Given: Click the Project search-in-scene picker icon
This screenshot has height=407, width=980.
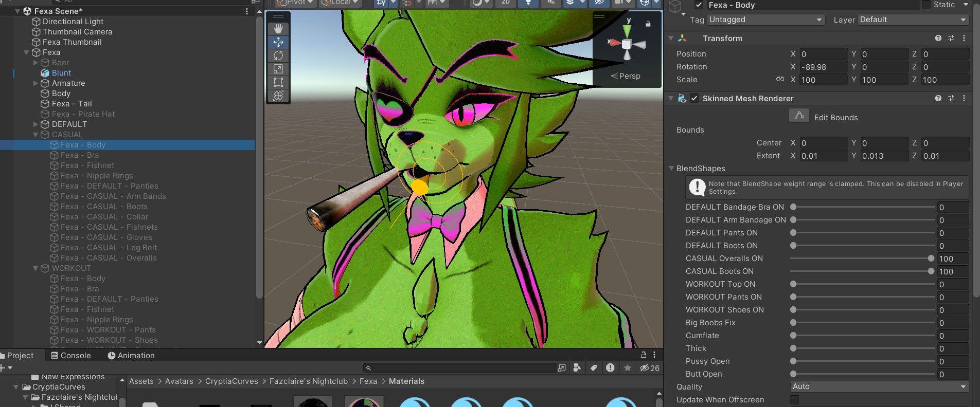Looking at the screenshot, I should point(562,368).
